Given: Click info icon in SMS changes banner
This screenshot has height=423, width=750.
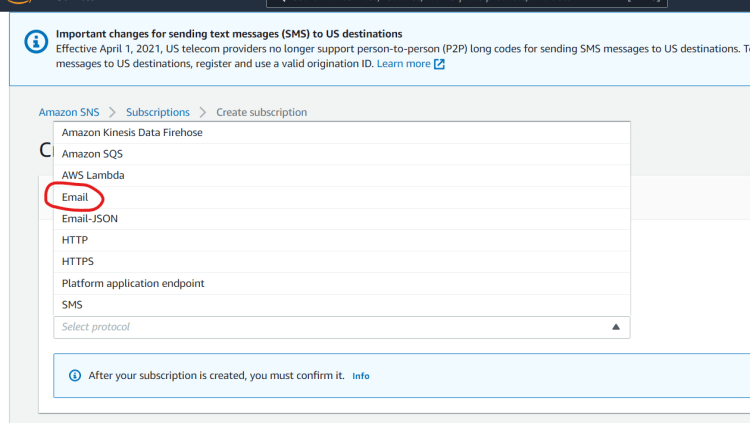Looking at the screenshot, I should (36, 42).
